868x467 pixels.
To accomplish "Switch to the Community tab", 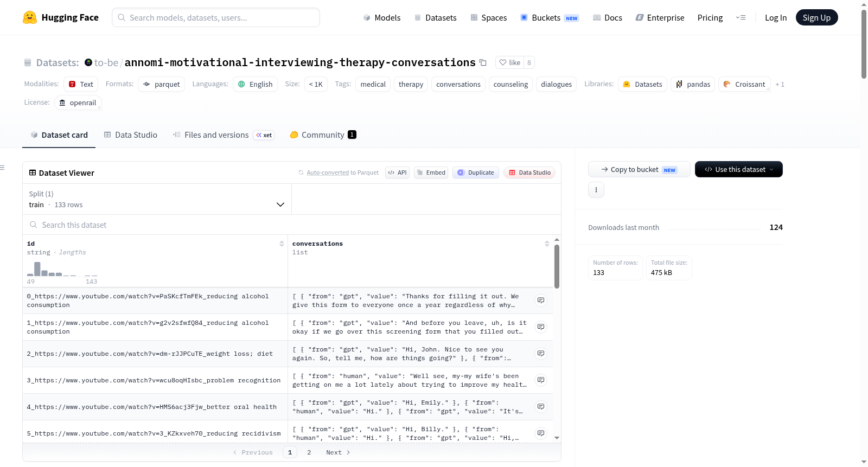I will [x=323, y=135].
